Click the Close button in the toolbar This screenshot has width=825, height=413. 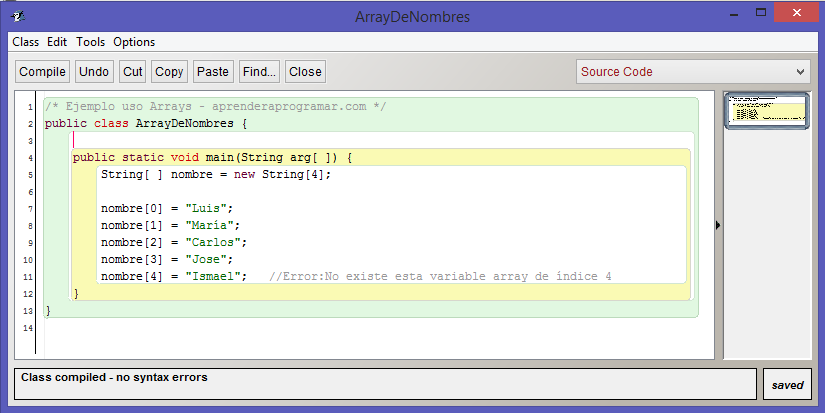point(305,72)
